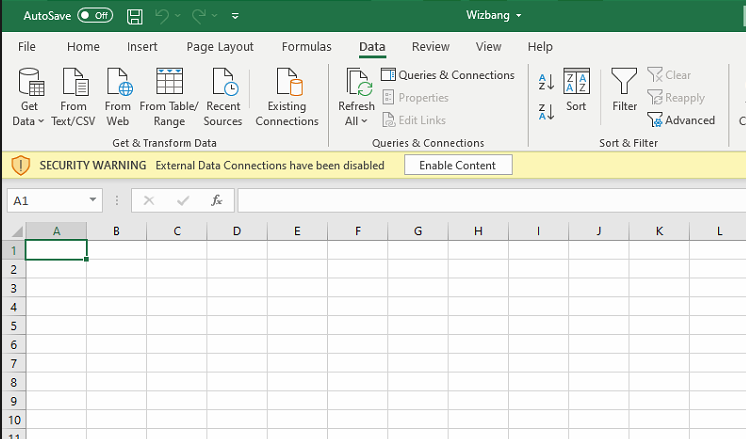This screenshot has width=746, height=439.
Task: Open Advanced filter options
Action: 681,120
